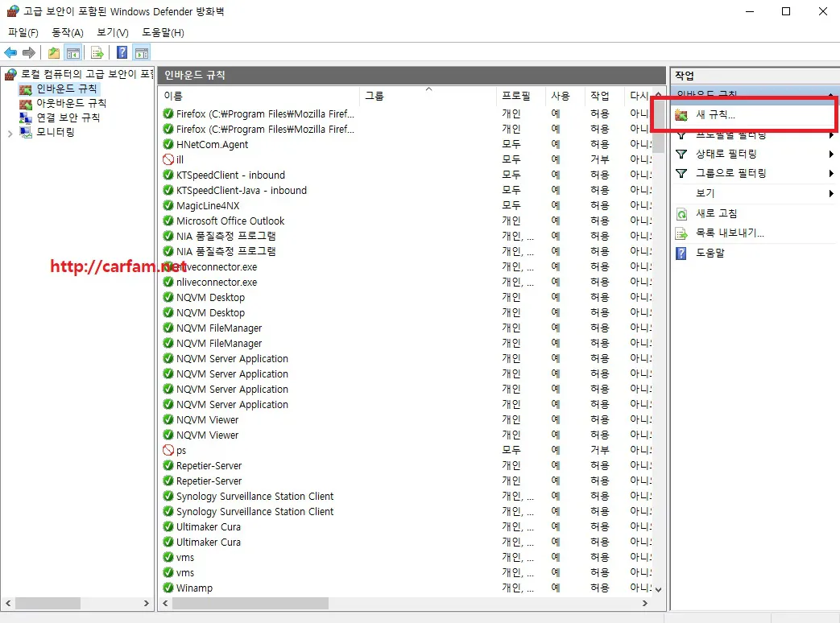Click the 거부 action cell in the ps row
Viewport: 840px width, 623px height.
pos(599,450)
